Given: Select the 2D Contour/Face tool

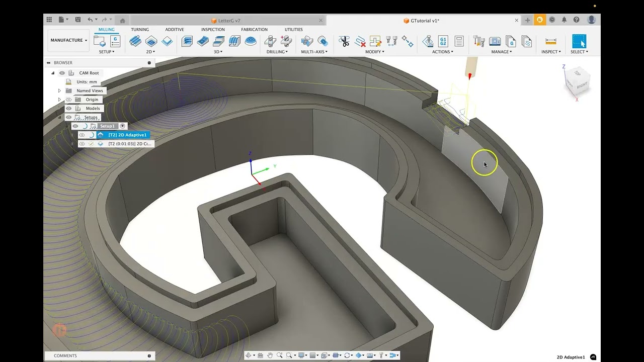Looking at the screenshot, I should [167, 41].
